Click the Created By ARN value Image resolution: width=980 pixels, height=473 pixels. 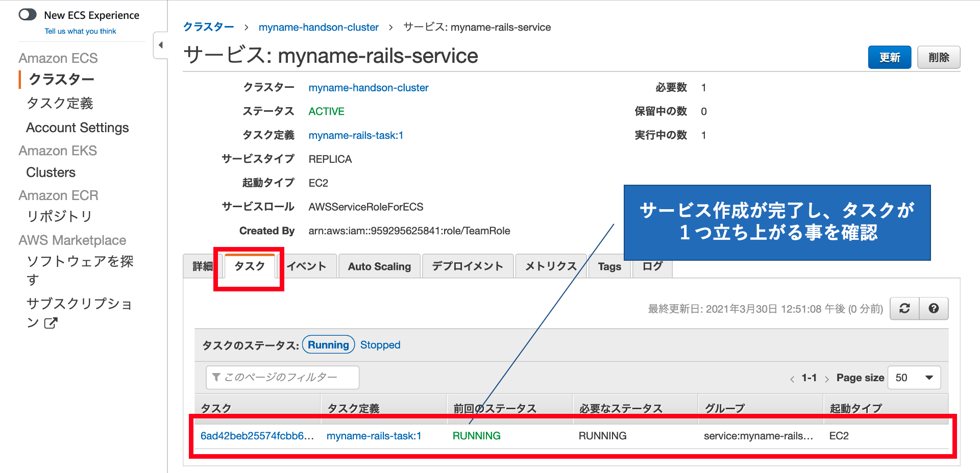point(409,231)
